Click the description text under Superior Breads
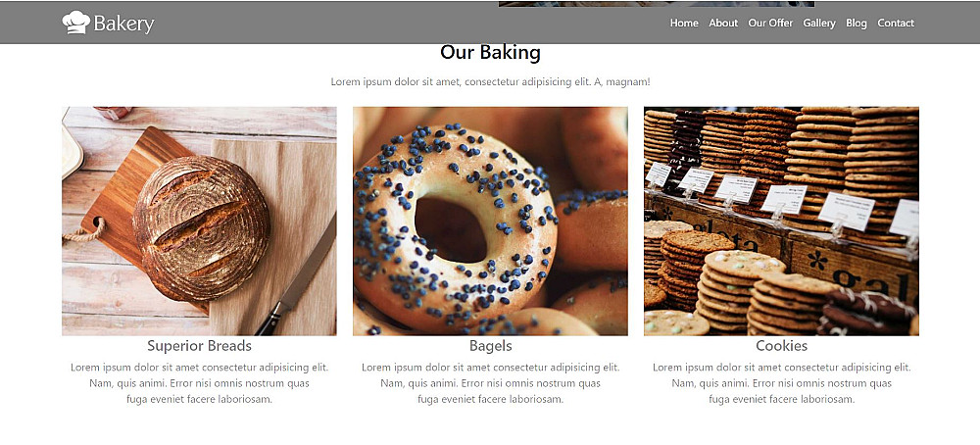The width and height of the screenshot is (980, 445). coord(199,383)
